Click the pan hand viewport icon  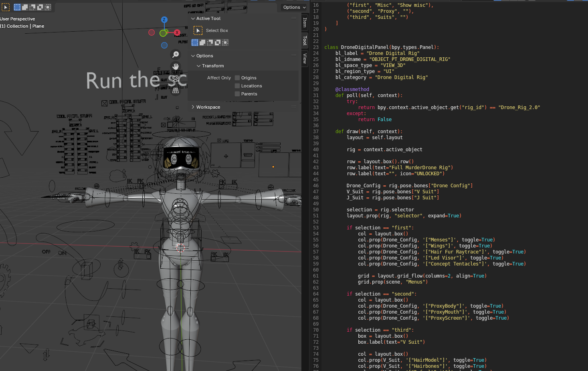pos(176,67)
